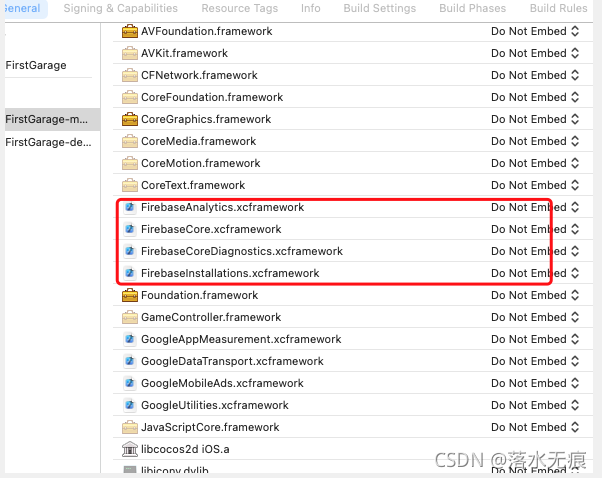Click the GameController.framework toolbox icon
This screenshot has height=478, width=602.
click(x=130, y=318)
